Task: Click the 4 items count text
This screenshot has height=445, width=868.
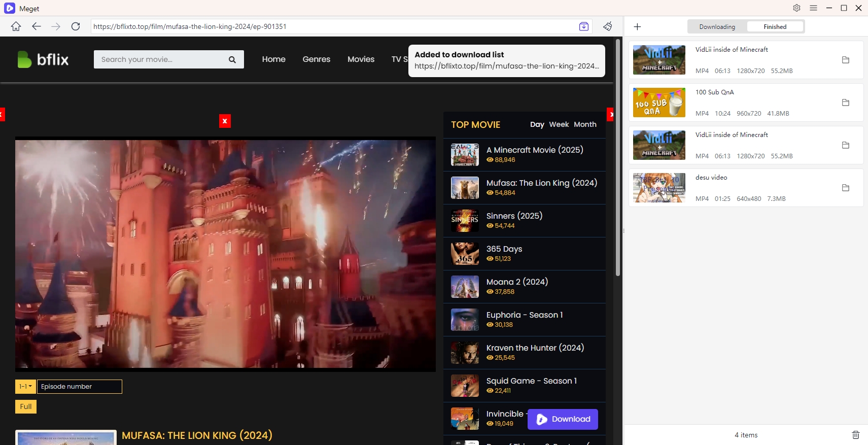Action: click(746, 435)
